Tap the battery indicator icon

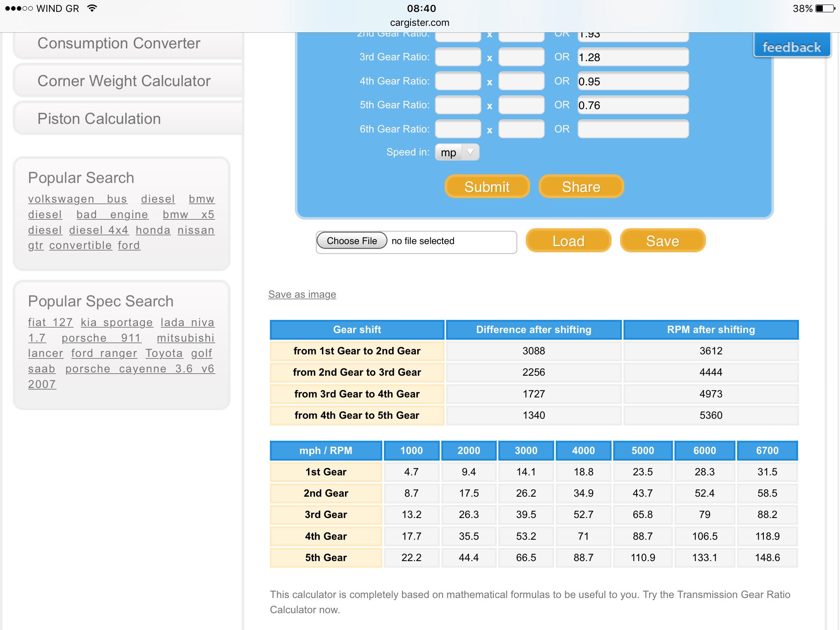pos(826,9)
